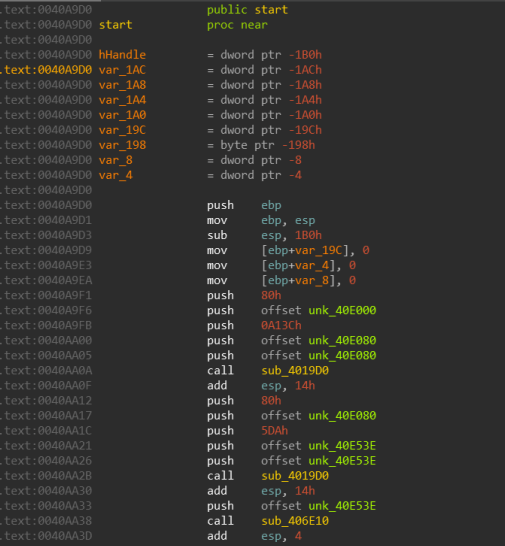Viewport: 505px width, 546px height.
Task: Select address .text:0040AA0A
Action: pos(46,370)
